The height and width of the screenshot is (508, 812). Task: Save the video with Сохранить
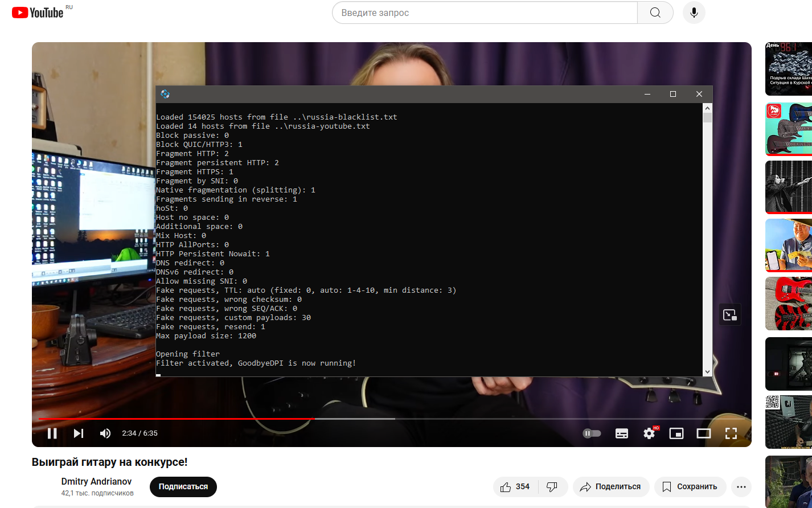click(690, 487)
